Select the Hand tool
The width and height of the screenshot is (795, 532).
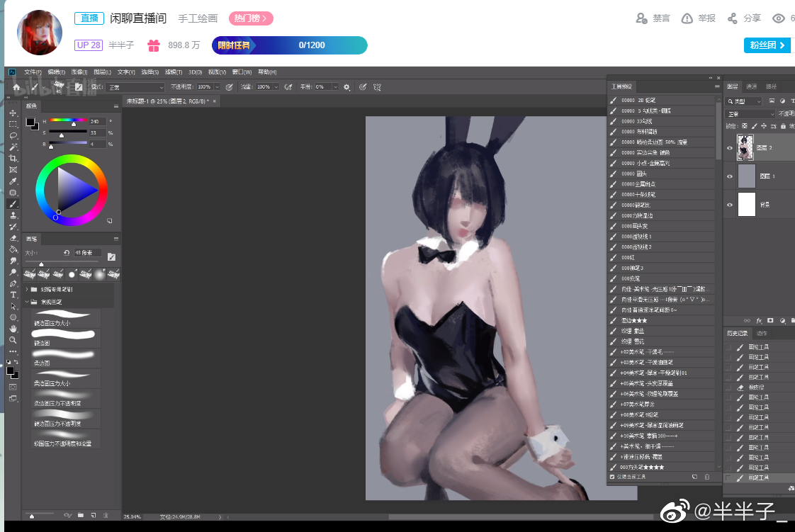point(13,329)
